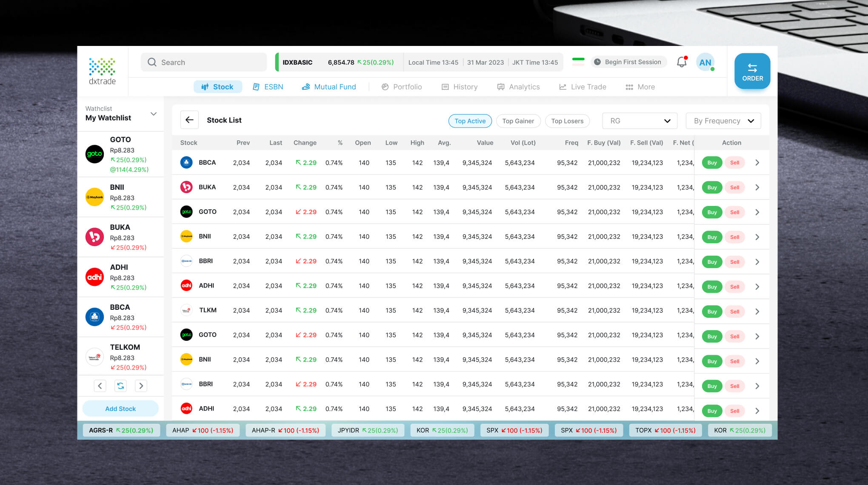Click the search magnifier icon
This screenshot has width=868, height=485.
pos(152,62)
